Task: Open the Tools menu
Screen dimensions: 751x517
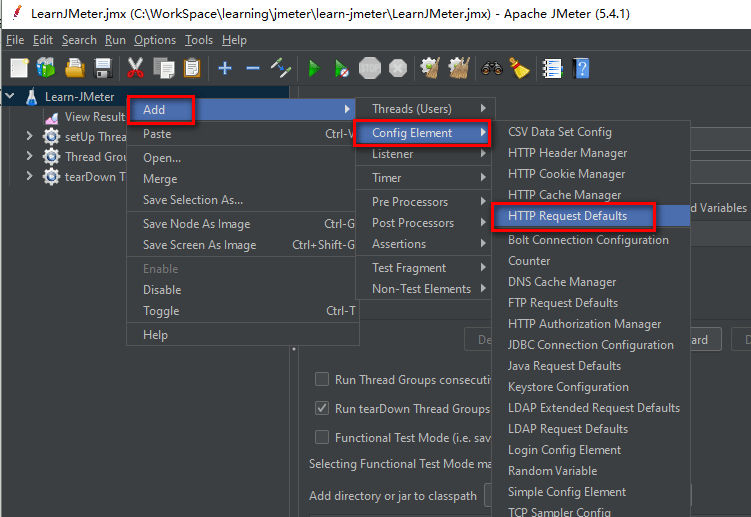Action: pyautogui.click(x=199, y=40)
